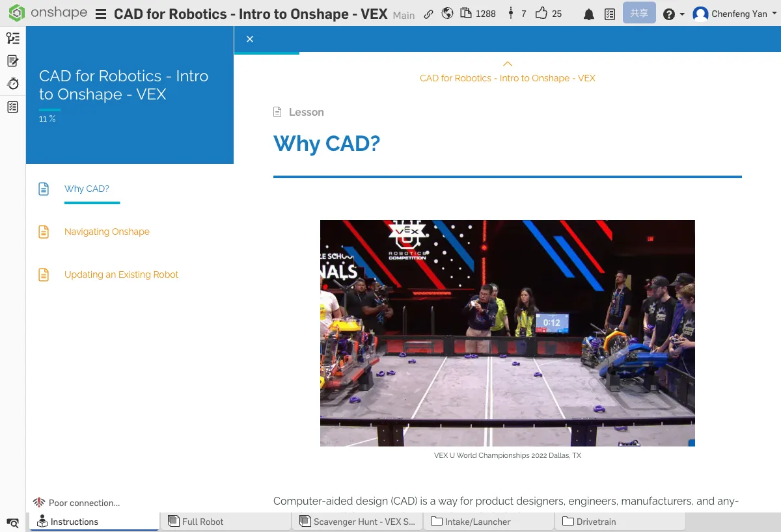
Task: Open the versions icon showing 7
Action: 514,13
